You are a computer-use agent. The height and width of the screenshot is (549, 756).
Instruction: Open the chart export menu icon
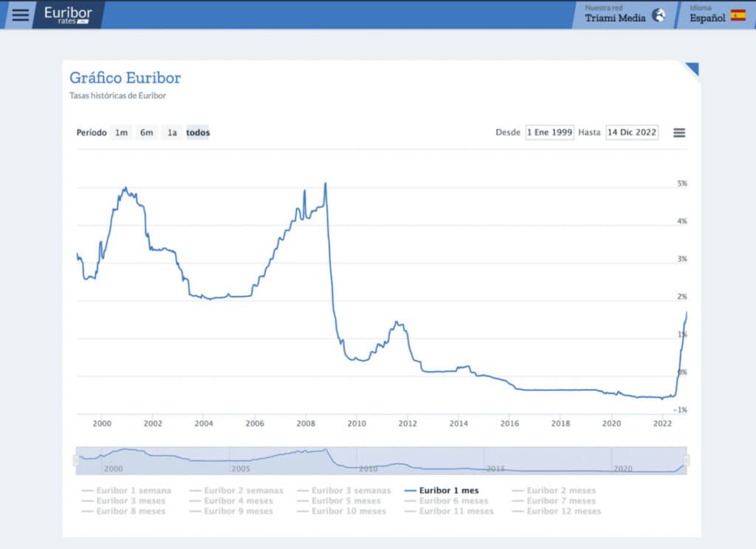(679, 133)
